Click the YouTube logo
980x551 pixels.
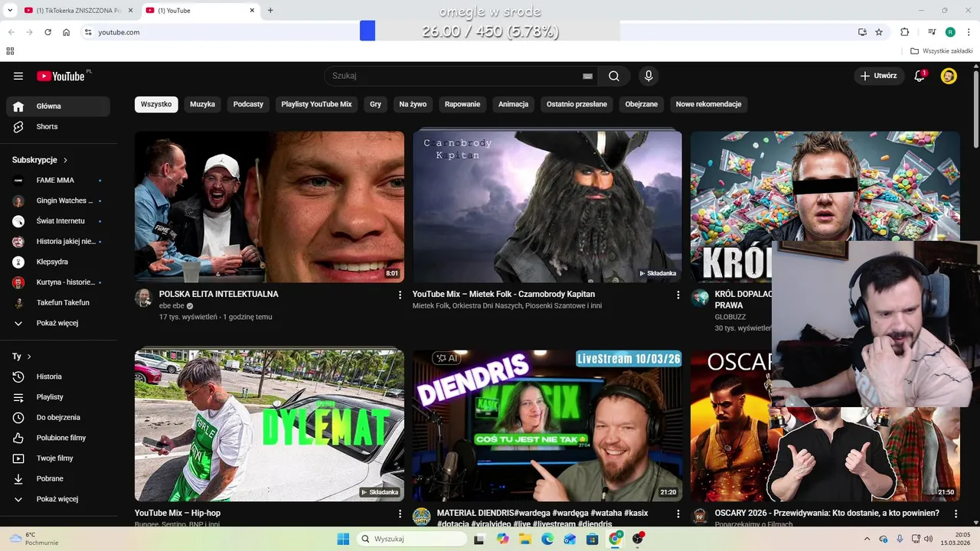point(60,76)
